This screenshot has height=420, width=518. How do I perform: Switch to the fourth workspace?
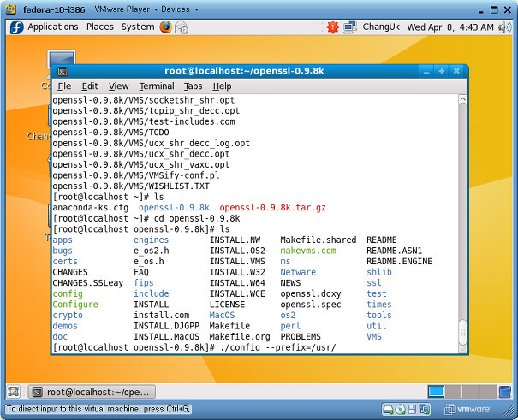[x=487, y=392]
